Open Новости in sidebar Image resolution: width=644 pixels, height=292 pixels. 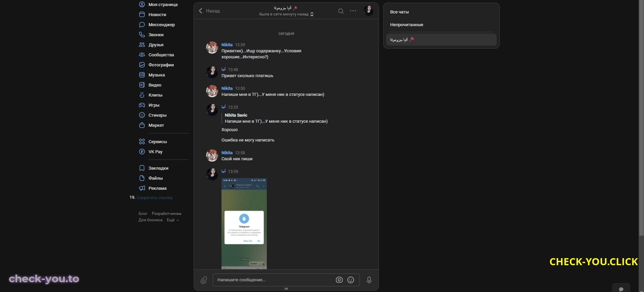point(157,14)
